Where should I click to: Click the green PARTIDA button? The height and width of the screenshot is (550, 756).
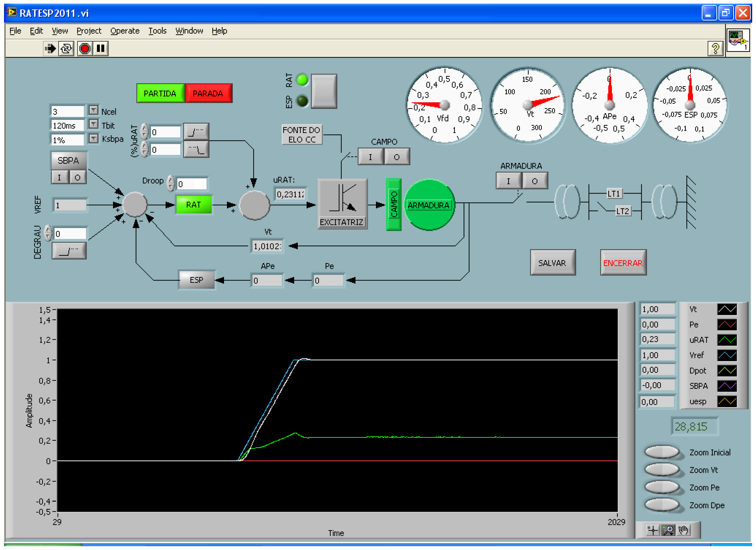[x=160, y=93]
